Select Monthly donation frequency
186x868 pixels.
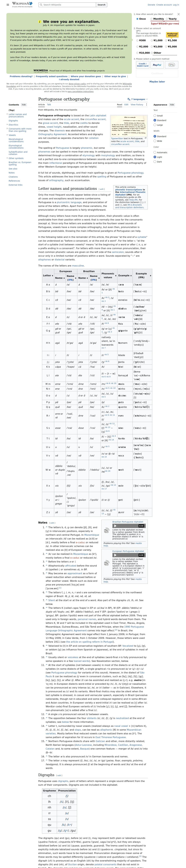coord(157,19)
